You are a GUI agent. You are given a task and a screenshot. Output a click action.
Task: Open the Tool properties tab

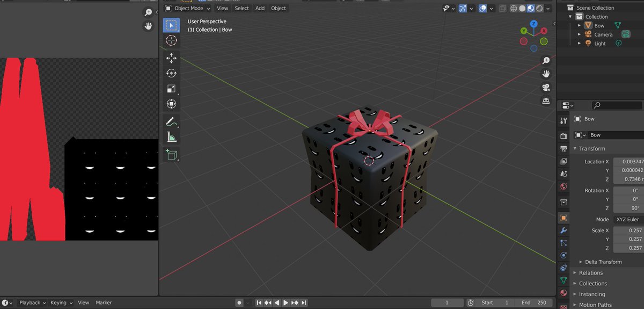(x=563, y=121)
